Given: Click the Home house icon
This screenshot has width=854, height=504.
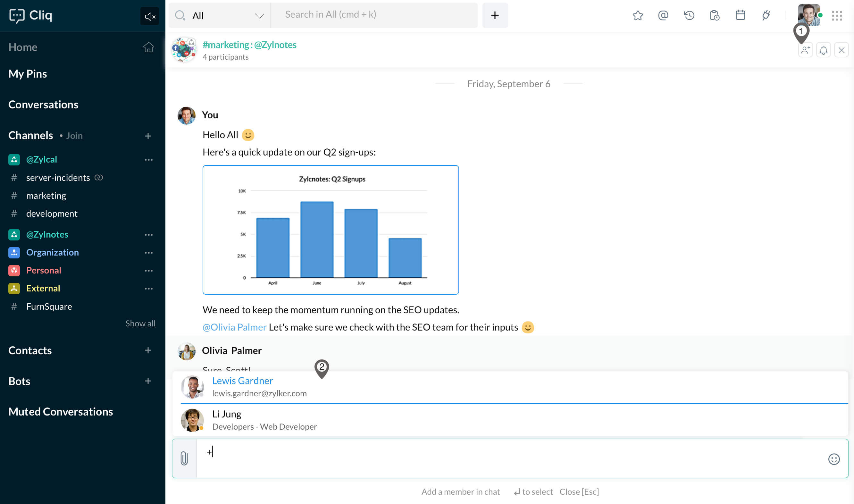Looking at the screenshot, I should pyautogui.click(x=148, y=47).
